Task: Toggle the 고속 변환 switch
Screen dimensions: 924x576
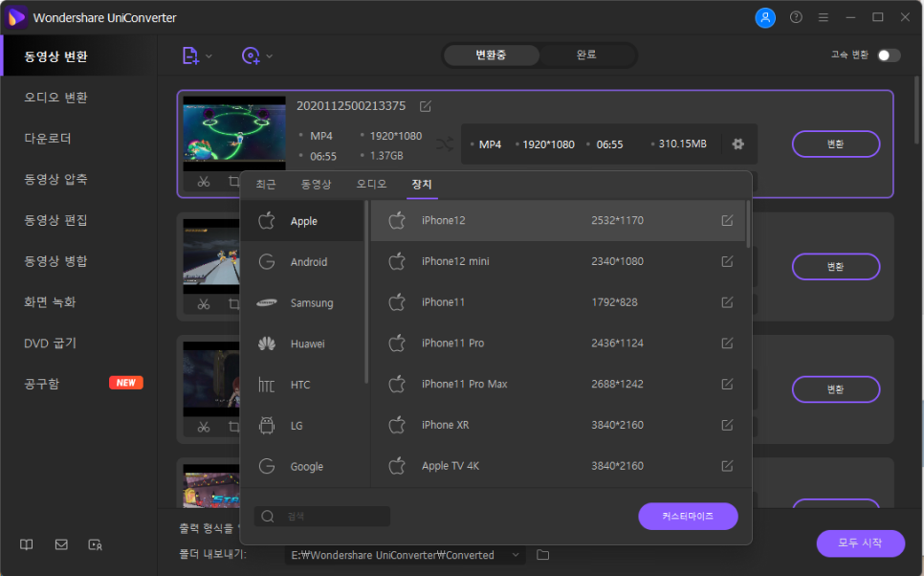Action: (889, 55)
